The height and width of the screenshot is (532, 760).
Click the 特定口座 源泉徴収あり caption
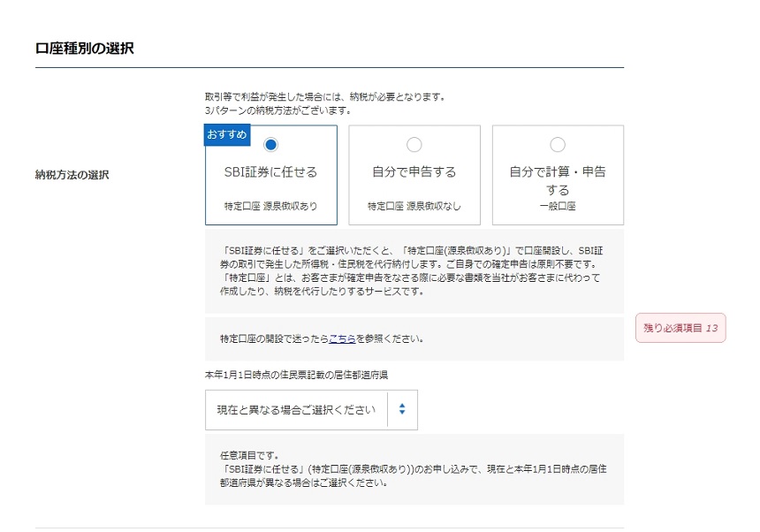point(270,206)
